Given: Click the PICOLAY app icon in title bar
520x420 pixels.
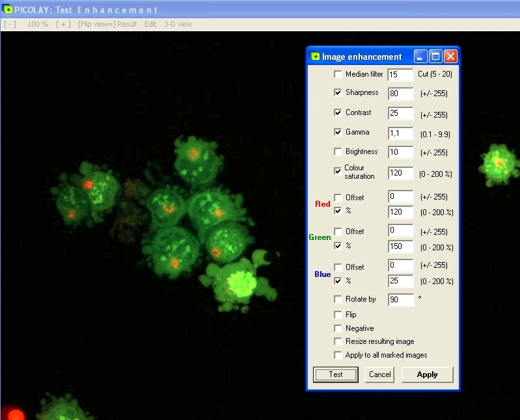Looking at the screenshot, I should click(x=7, y=9).
